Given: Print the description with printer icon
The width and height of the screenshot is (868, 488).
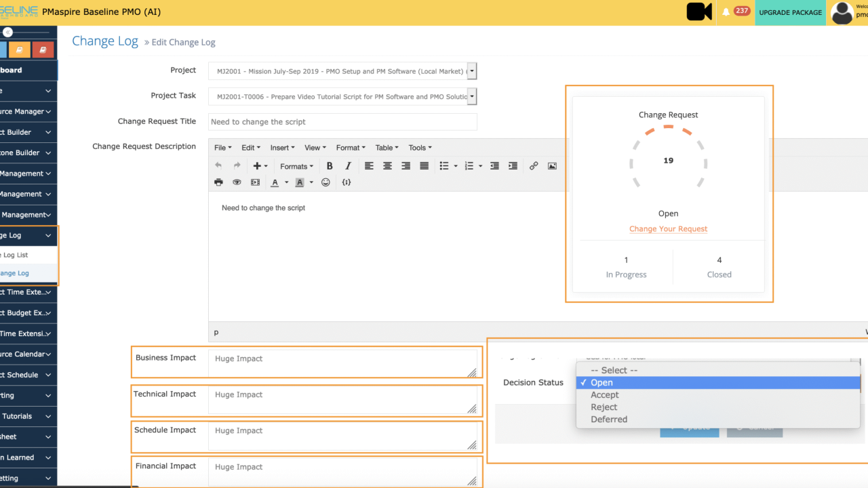Looking at the screenshot, I should pos(218,182).
